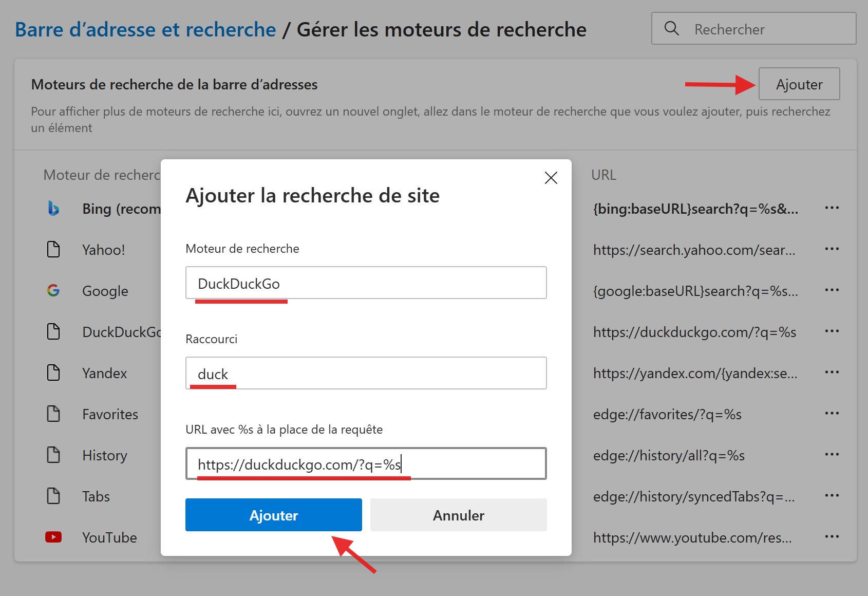Click the Rechercher settings search box
The image size is (868, 596).
pos(754,28)
